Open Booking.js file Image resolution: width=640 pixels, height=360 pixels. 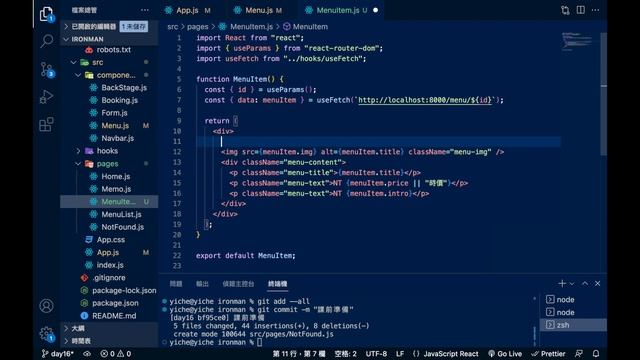pos(109,100)
